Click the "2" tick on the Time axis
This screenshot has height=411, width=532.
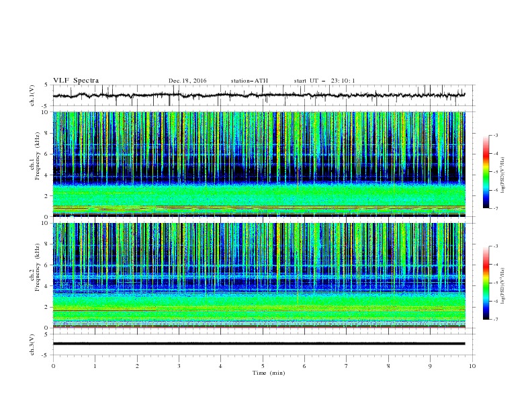[137, 366]
